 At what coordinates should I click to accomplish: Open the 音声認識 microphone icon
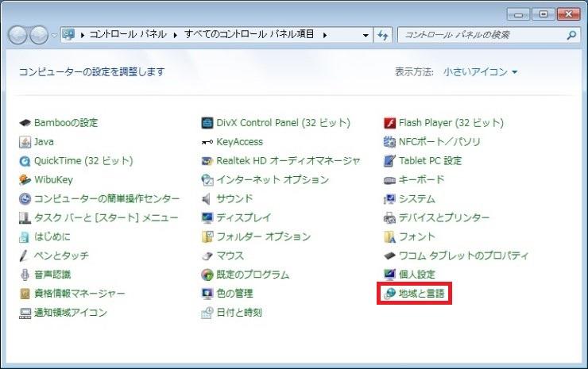(x=25, y=275)
